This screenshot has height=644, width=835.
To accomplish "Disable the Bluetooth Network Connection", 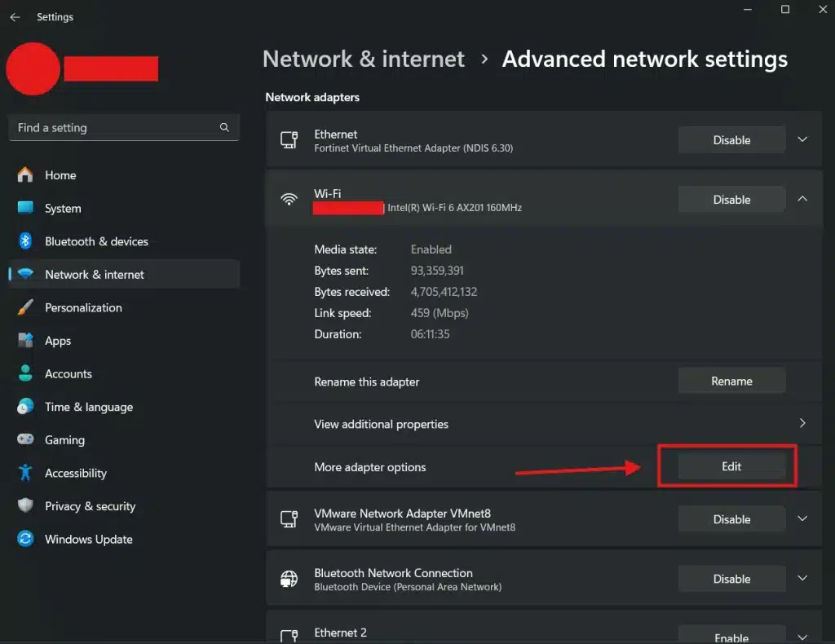I will coord(731,579).
